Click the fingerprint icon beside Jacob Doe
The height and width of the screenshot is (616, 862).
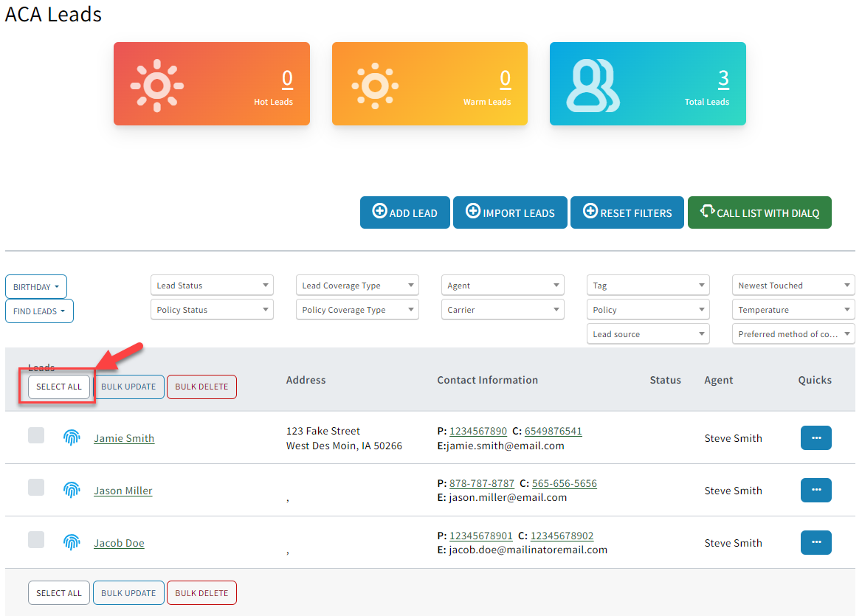72,541
